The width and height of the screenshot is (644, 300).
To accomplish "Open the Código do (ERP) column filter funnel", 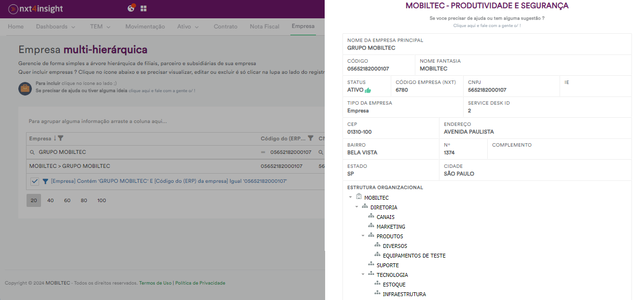I will [311, 139].
